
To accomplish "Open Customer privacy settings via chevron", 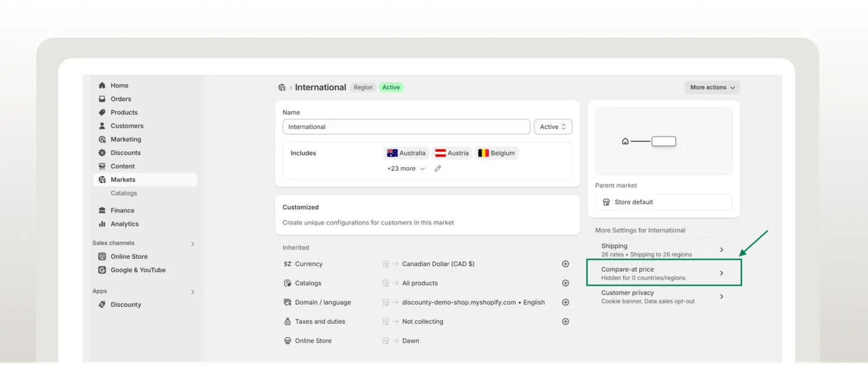I will [722, 296].
